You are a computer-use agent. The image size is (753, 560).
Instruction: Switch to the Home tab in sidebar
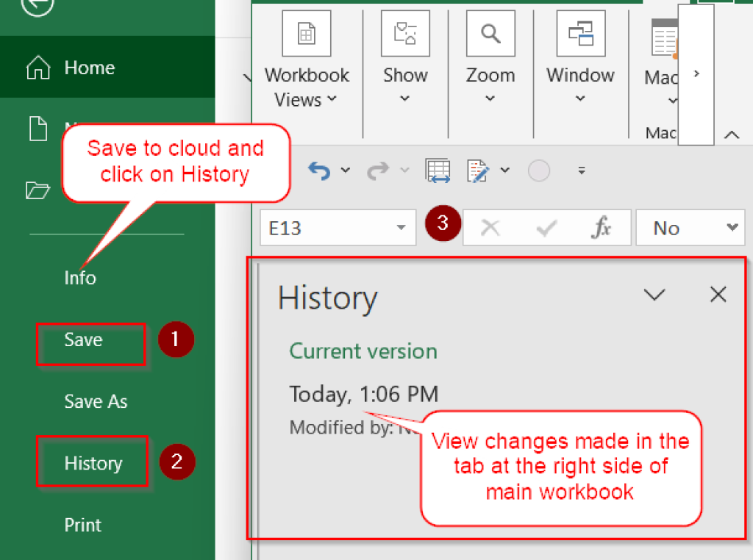click(88, 68)
